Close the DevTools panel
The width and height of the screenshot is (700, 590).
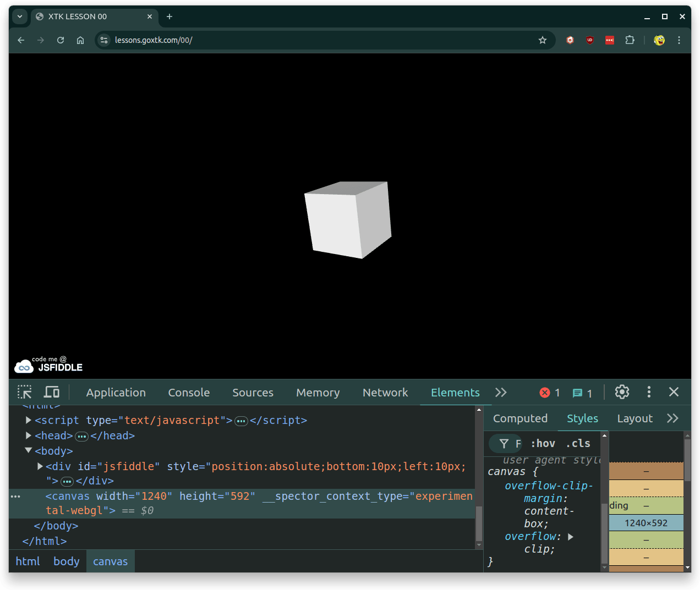674,392
